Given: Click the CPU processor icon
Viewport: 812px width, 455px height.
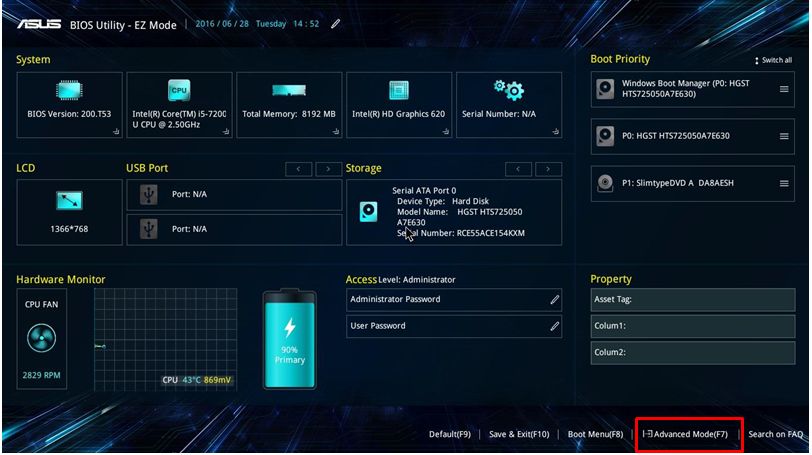Looking at the screenshot, I should 179,90.
